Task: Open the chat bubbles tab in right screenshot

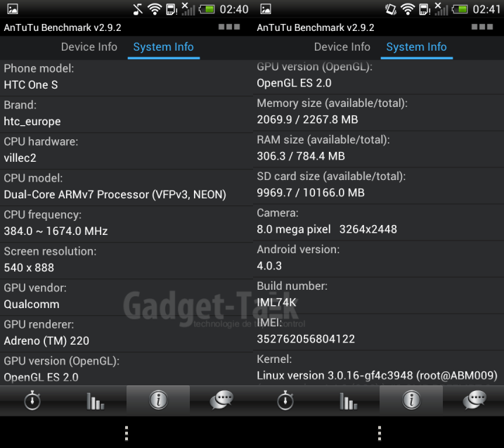Action: (474, 400)
